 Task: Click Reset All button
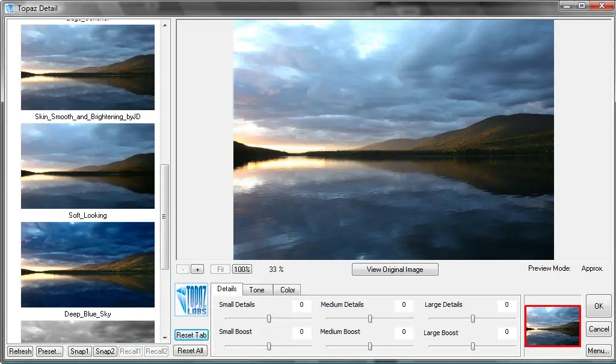click(x=190, y=351)
